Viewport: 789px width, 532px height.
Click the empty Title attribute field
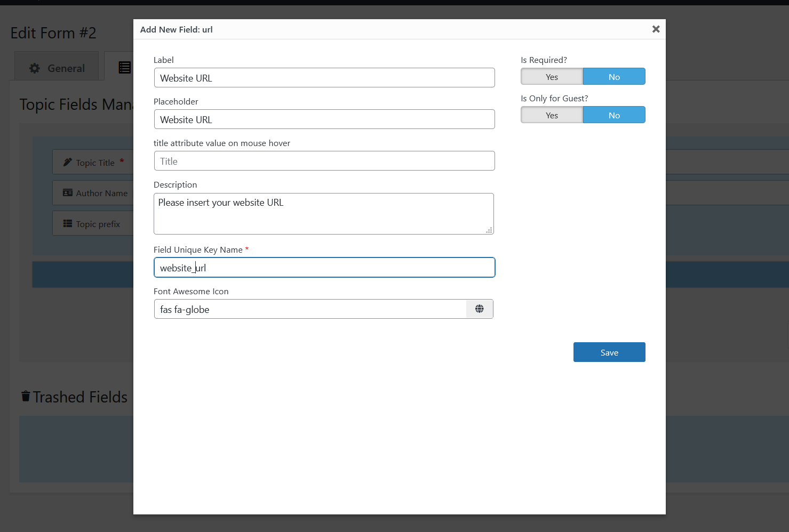(x=324, y=161)
